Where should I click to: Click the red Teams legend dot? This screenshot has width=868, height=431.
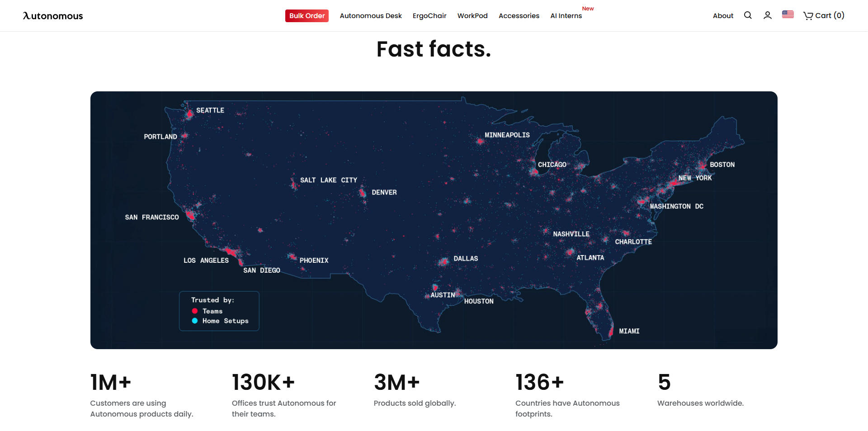(195, 311)
